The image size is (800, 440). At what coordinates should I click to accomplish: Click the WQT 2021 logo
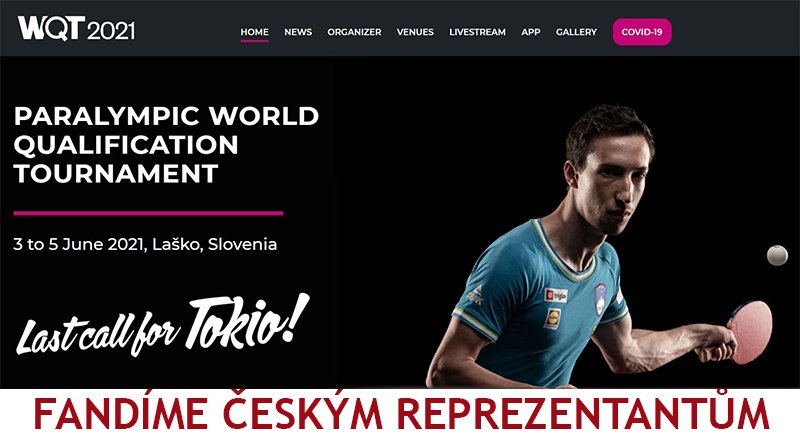pyautogui.click(x=77, y=28)
